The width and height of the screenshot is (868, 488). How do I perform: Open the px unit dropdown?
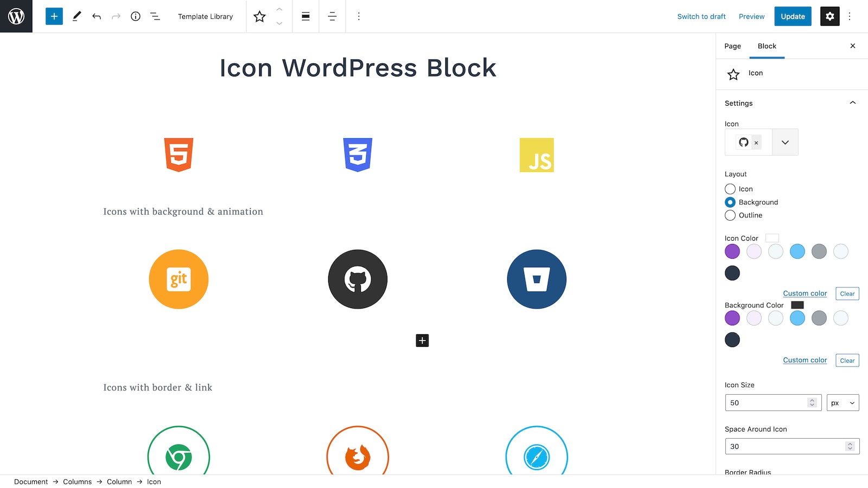843,403
